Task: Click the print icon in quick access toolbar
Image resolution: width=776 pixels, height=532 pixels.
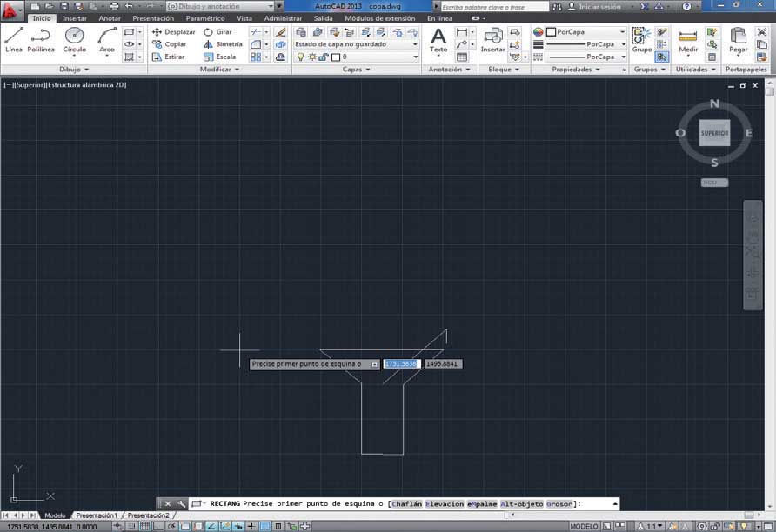Action: tap(114, 6)
